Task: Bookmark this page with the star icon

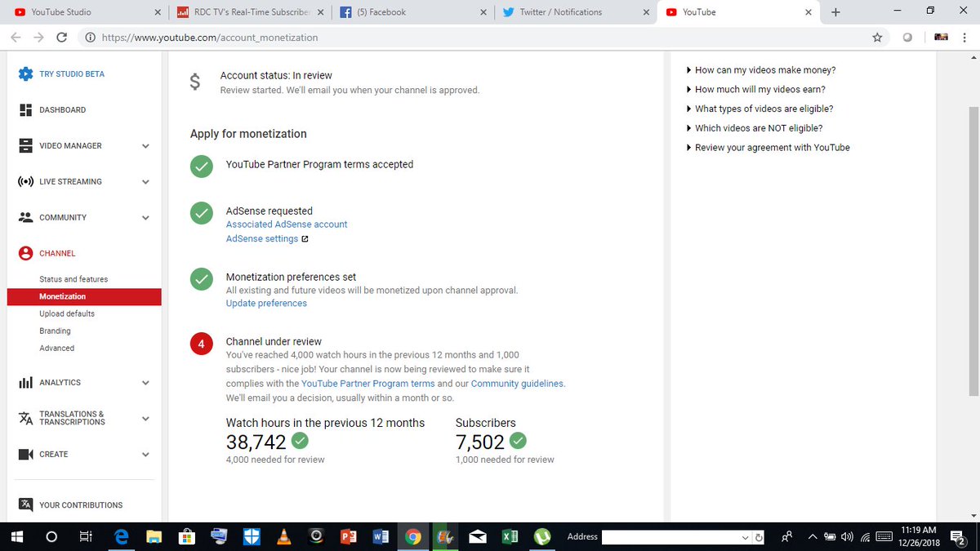Action: pyautogui.click(x=877, y=37)
